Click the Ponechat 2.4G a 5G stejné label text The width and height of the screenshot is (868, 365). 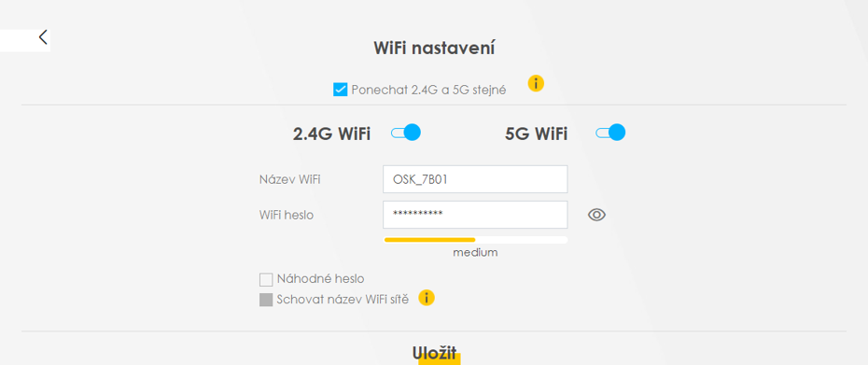pyautogui.click(x=428, y=90)
